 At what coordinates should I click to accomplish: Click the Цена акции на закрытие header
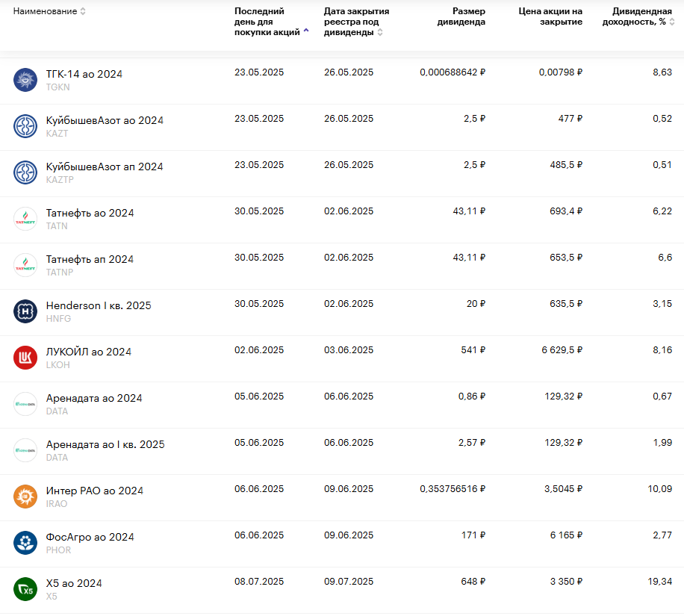[550, 16]
